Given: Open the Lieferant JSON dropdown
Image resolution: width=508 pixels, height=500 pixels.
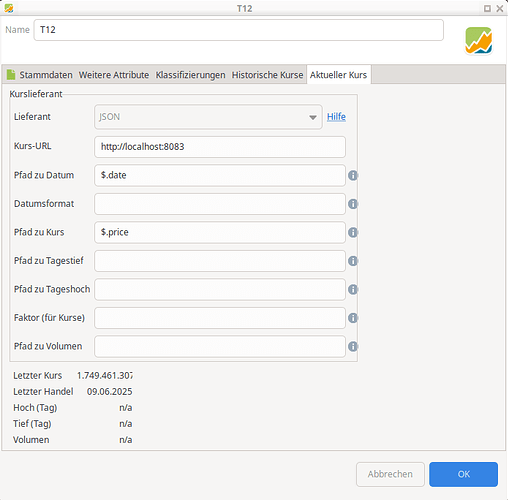Looking at the screenshot, I should 208,117.
